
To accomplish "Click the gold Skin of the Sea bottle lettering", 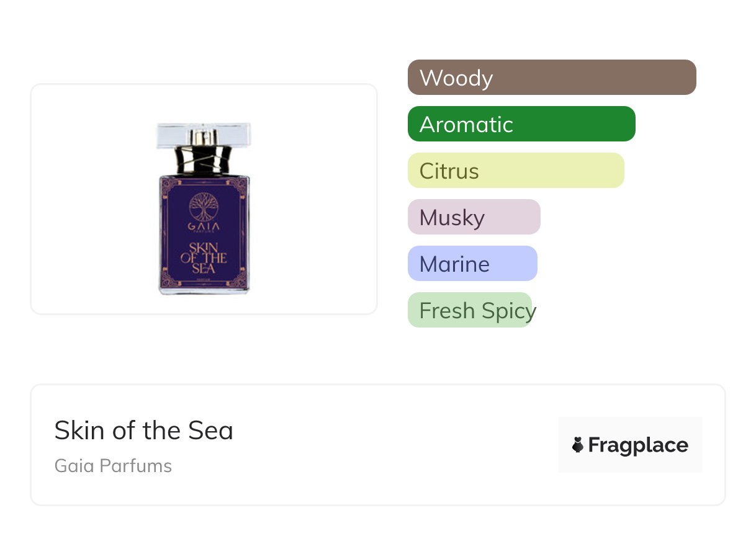I will pyautogui.click(x=204, y=257).
